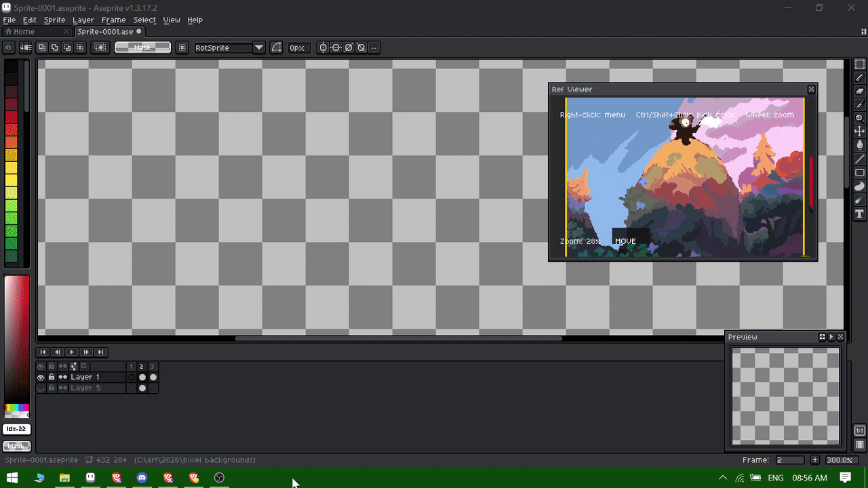Click the Add to selection mode icon
This screenshot has width=868, height=488.
55,47
